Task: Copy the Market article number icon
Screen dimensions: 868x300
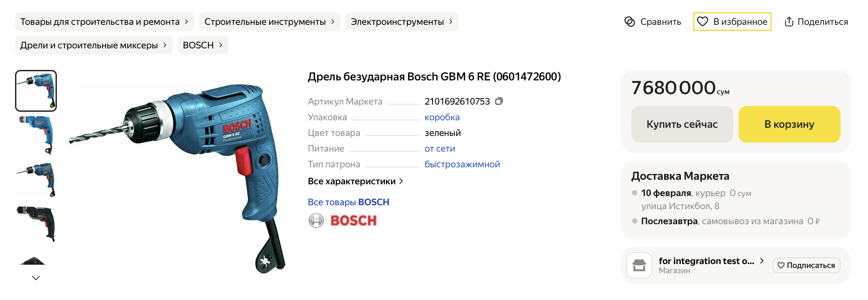Action: pyautogui.click(x=499, y=101)
